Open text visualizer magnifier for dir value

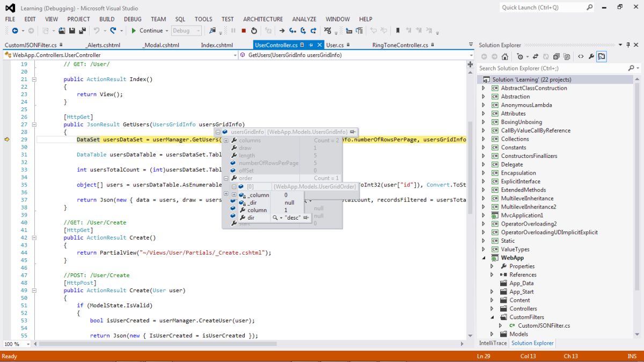tap(275, 218)
